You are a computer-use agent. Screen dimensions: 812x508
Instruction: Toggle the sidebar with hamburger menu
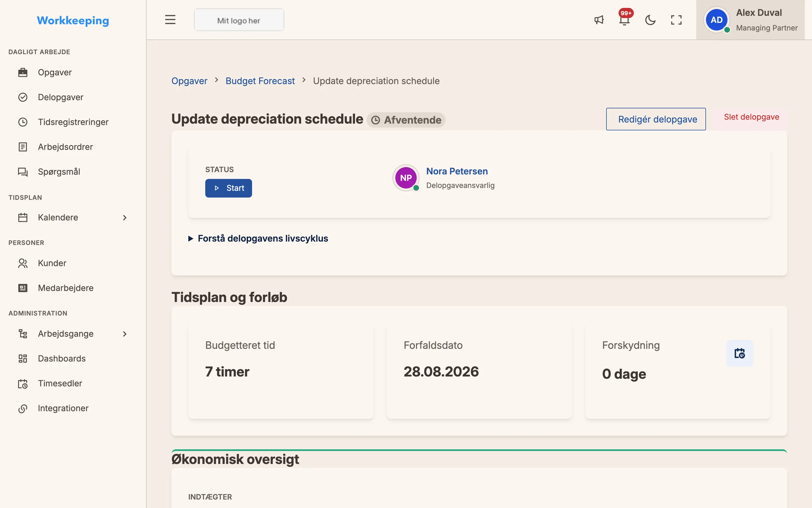click(x=170, y=20)
